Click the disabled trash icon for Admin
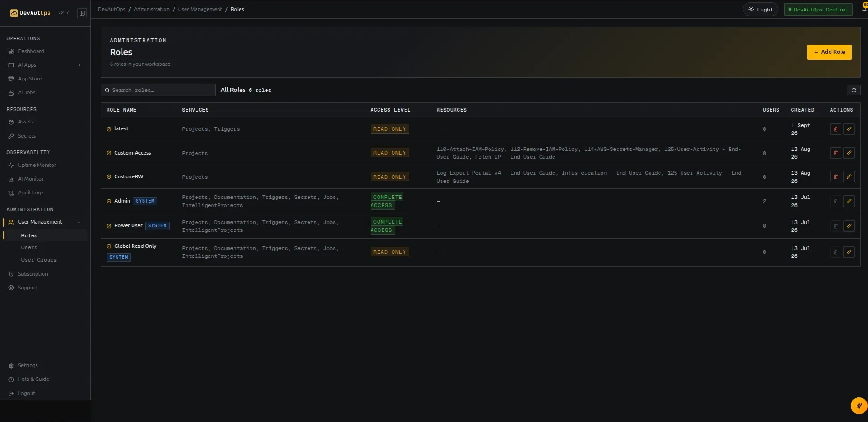 (836, 201)
